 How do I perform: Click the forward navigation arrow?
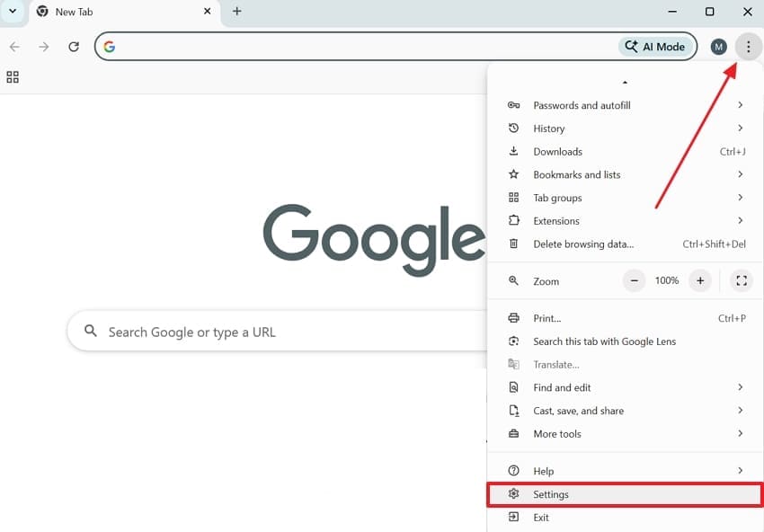pyautogui.click(x=43, y=46)
